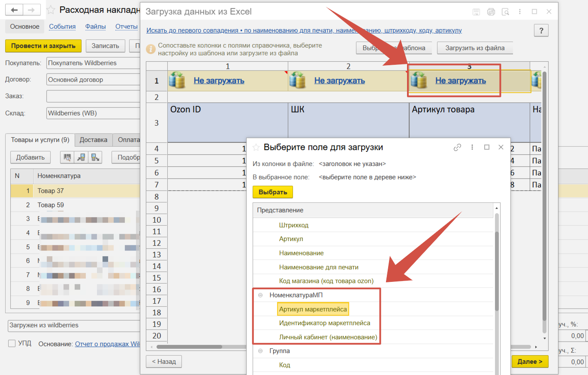Viewport: 588px width, 375px height.
Task: Select Идентификатор маркетплейса tree item
Action: coord(324,323)
